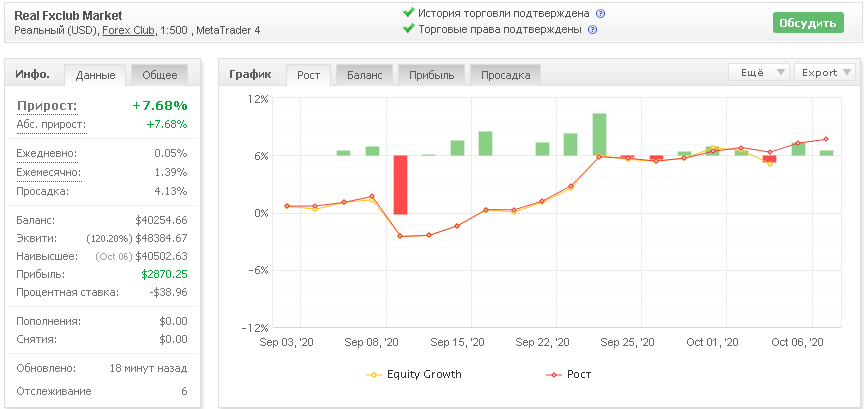
Task: Click the Прибыль value $2870.25
Action: click(x=164, y=275)
